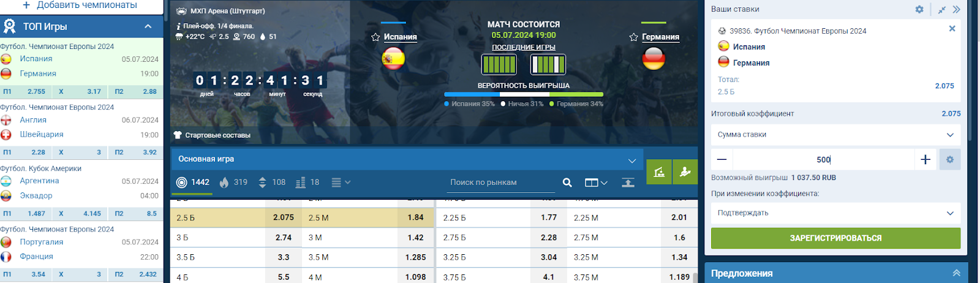Select statistics bars markets tab 18
Viewport: 980px width, 283px height.
[307, 183]
